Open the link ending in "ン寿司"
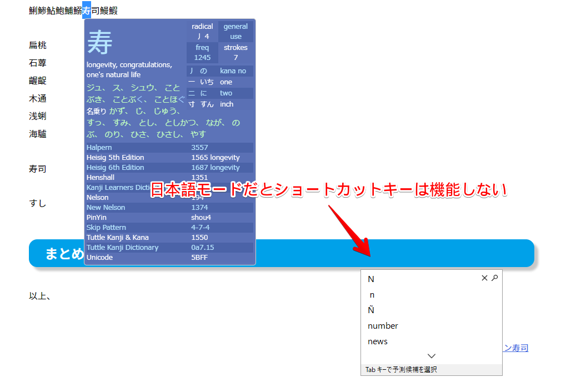This screenshot has width=571, height=392. tap(515, 348)
